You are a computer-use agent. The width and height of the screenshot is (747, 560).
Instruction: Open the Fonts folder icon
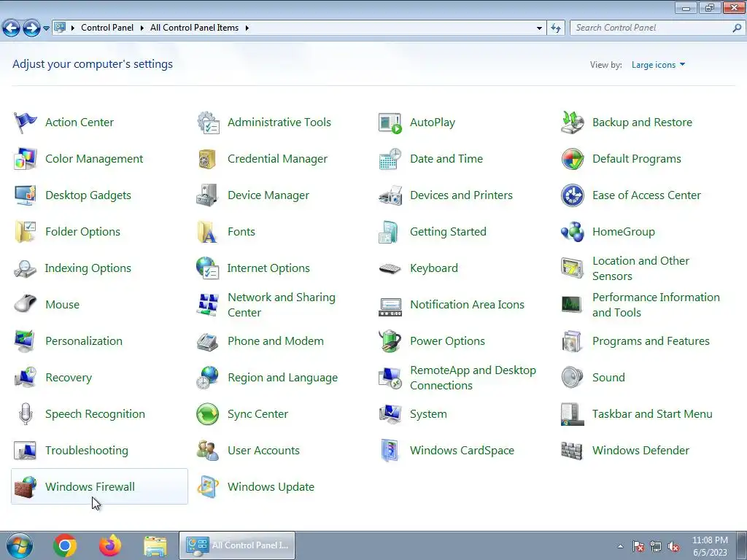point(208,232)
